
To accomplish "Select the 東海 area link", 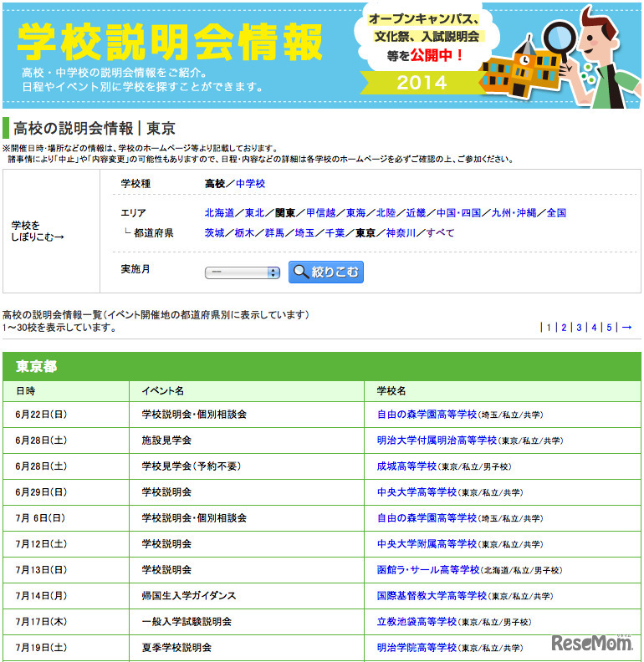I will [355, 213].
